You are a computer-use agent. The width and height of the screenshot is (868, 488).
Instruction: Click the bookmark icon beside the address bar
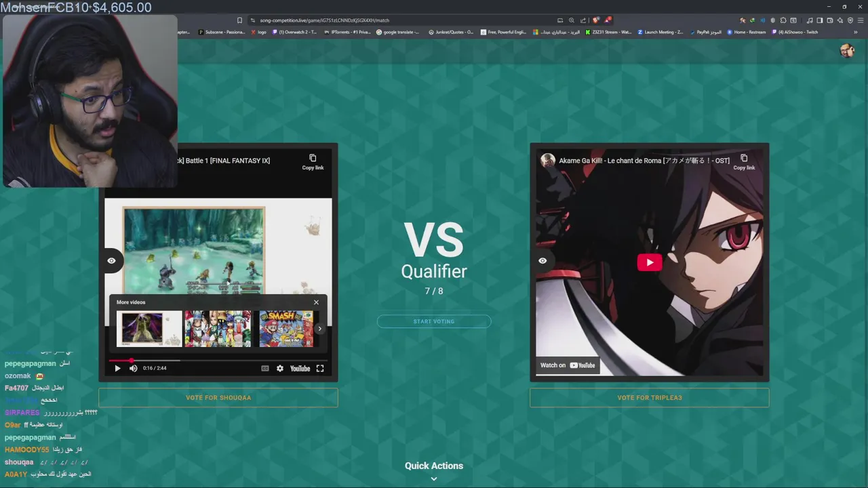[x=239, y=20]
